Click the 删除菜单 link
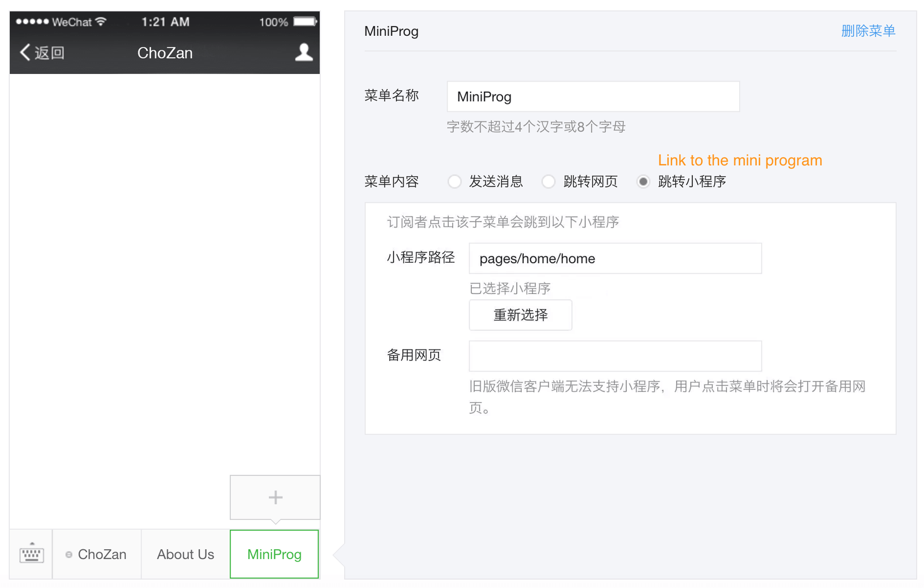The height and width of the screenshot is (588, 924). (867, 31)
